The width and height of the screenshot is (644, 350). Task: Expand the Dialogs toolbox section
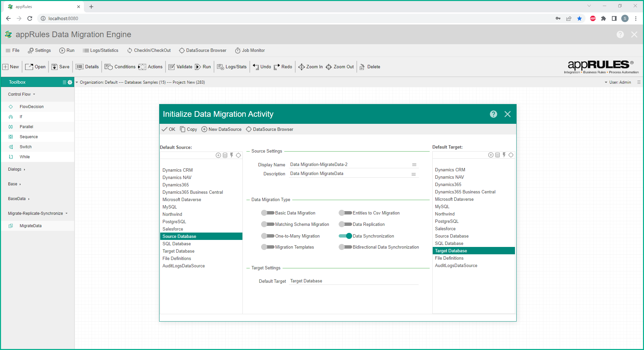tap(16, 169)
